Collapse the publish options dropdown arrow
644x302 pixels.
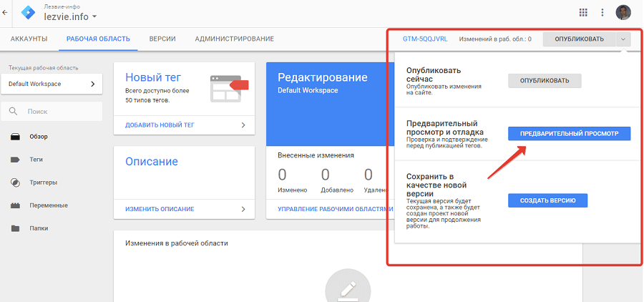coord(623,39)
